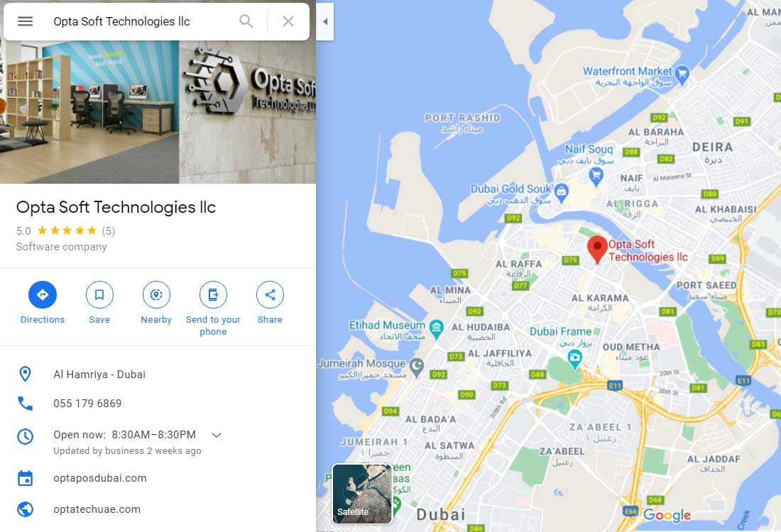This screenshot has height=532, width=781.
Task: Search Nearby places icon
Action: tap(156, 294)
